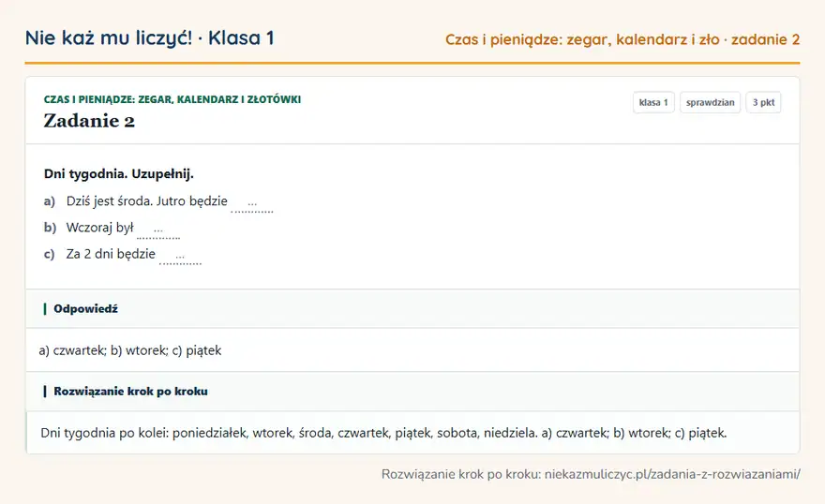This screenshot has height=504, width=825.
Task: Click the orange 'Czas i pieniądze' header breadcrumb
Action: (x=622, y=39)
